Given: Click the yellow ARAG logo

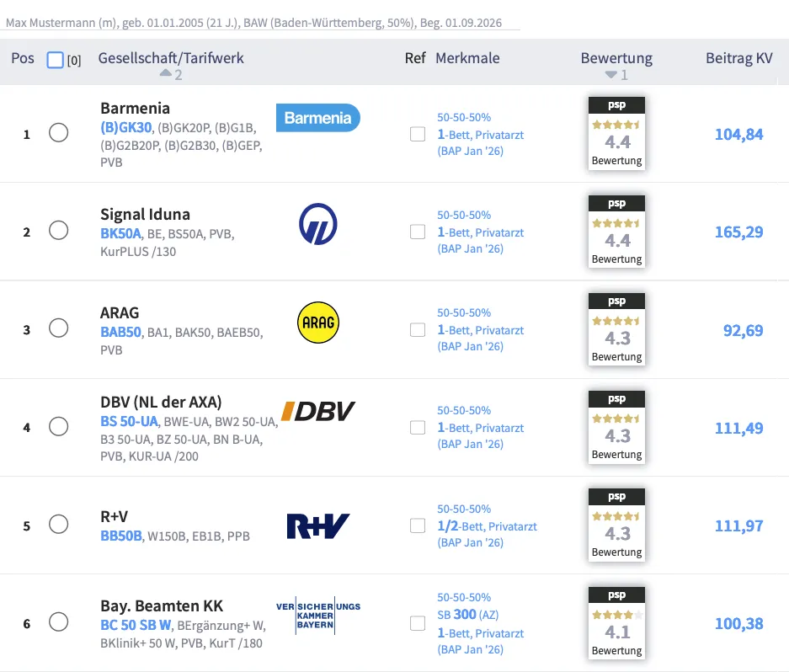Looking at the screenshot, I should (318, 323).
